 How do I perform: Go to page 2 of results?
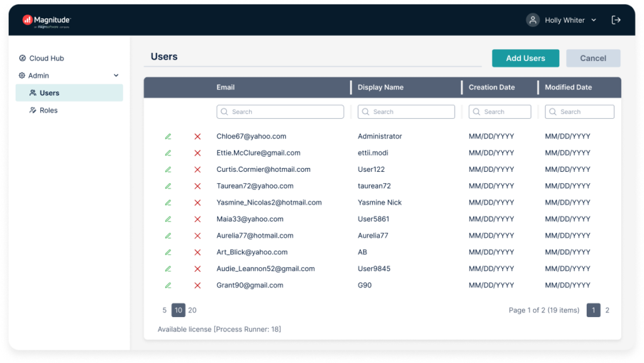606,310
